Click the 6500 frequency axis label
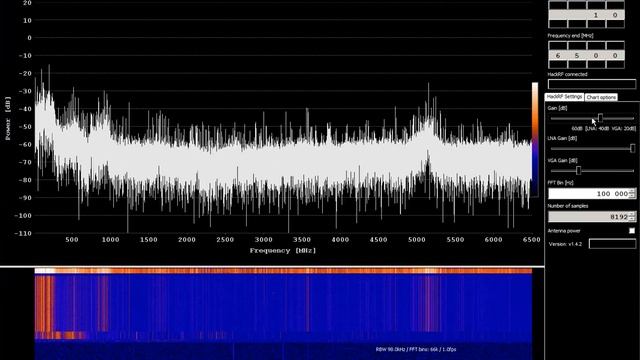 tap(531, 240)
